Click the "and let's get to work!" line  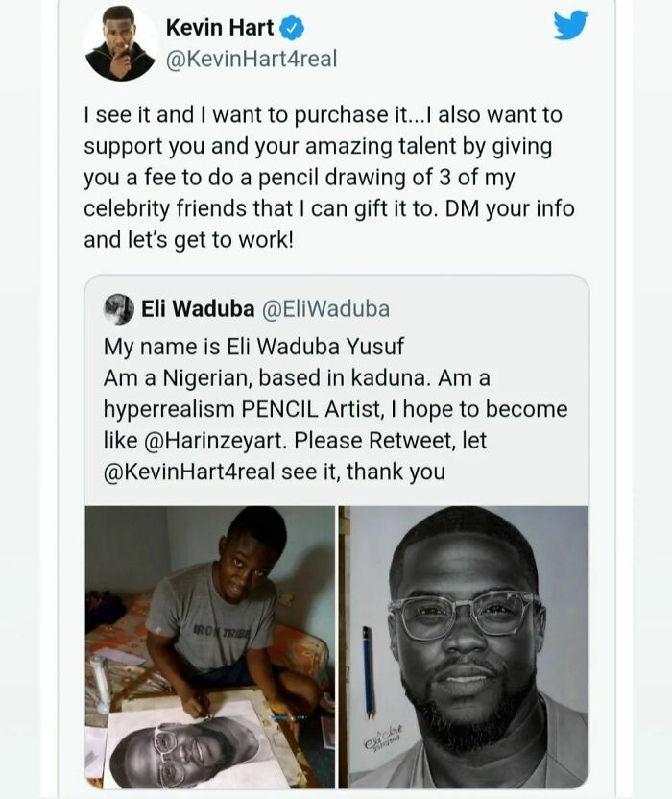(188, 240)
